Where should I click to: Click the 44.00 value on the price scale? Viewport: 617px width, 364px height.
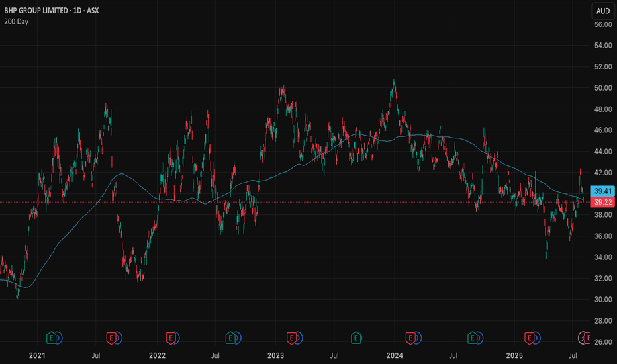(x=603, y=152)
